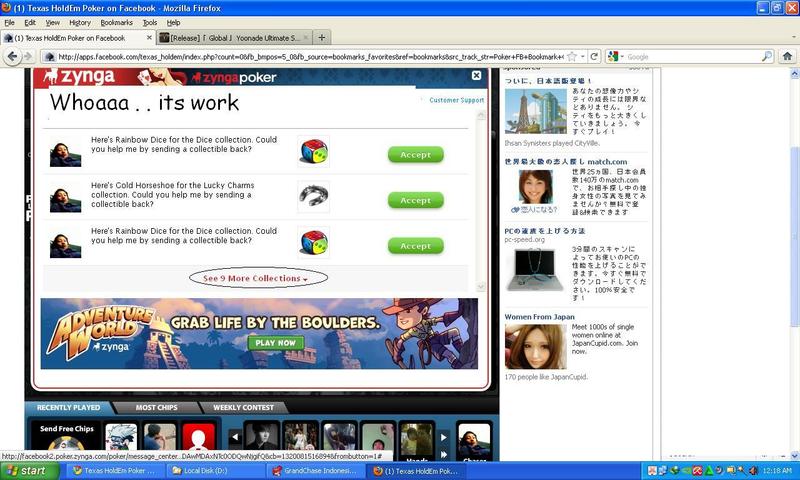Open the Tools menu

point(149,22)
